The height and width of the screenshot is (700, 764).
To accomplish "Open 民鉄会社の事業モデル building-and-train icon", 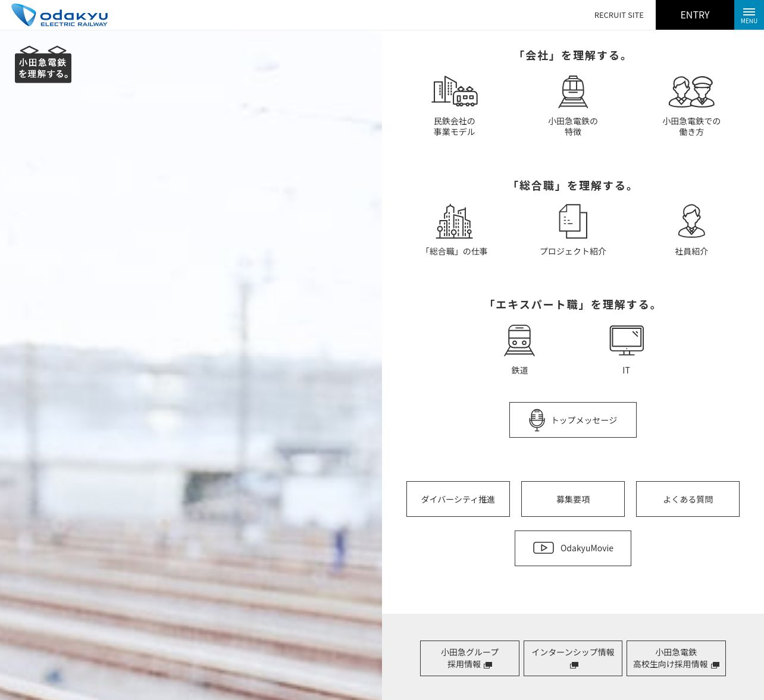I will tap(455, 91).
